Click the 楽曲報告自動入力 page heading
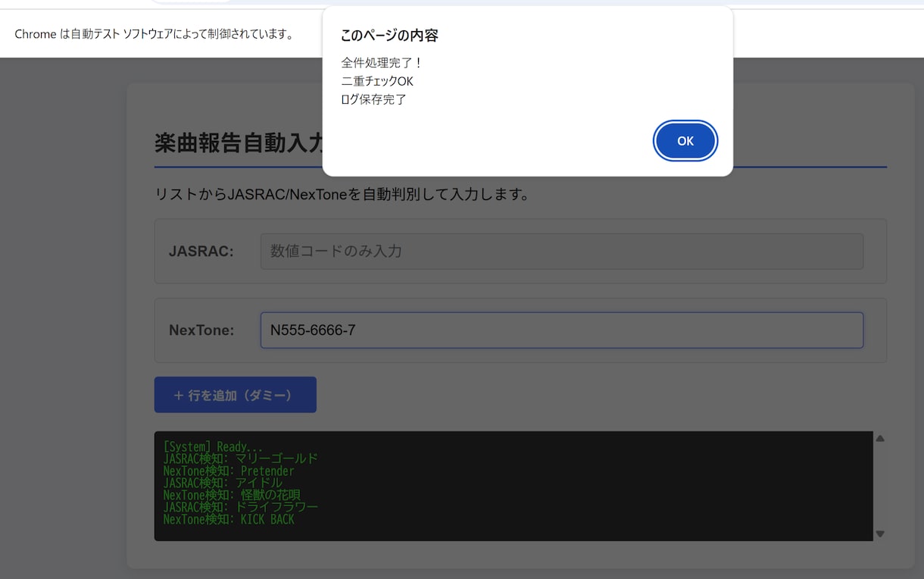 (x=239, y=142)
